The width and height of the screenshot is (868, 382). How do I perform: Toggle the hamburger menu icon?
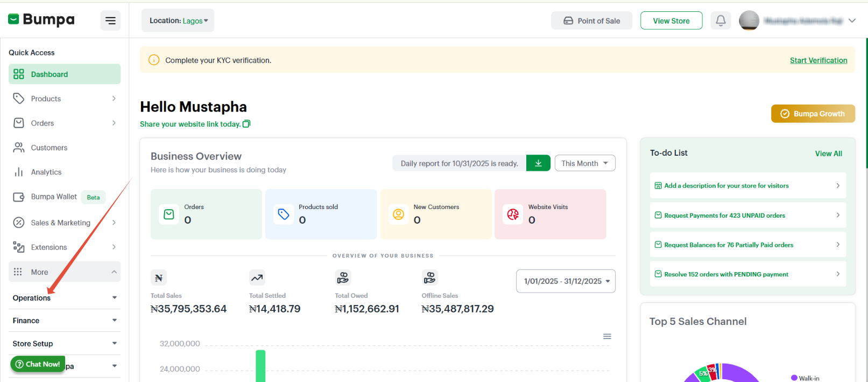click(x=110, y=20)
